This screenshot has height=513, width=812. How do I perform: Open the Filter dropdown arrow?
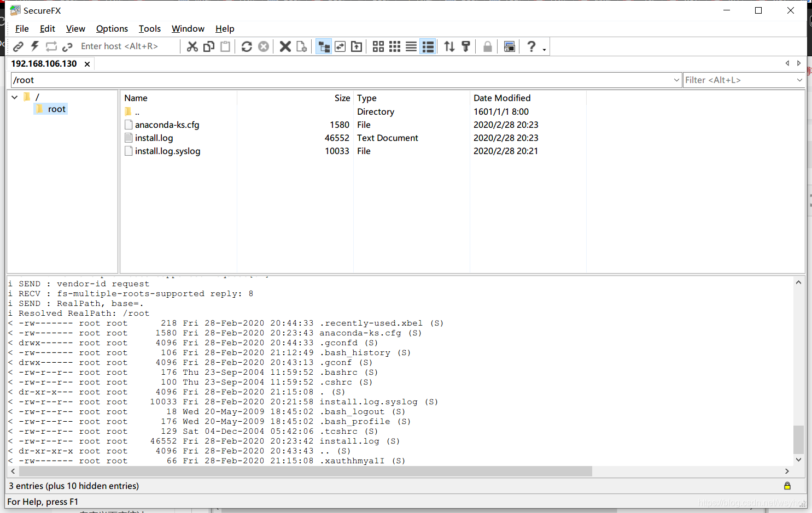click(x=799, y=80)
